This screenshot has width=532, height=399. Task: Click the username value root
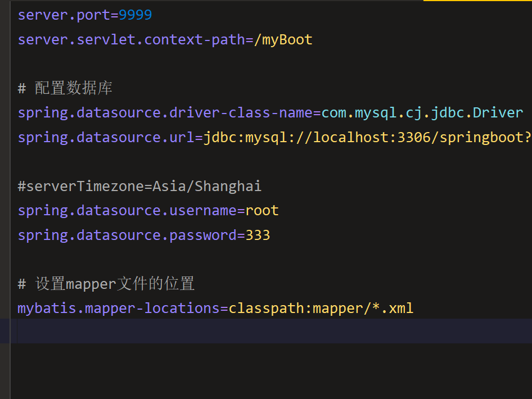tap(262, 211)
